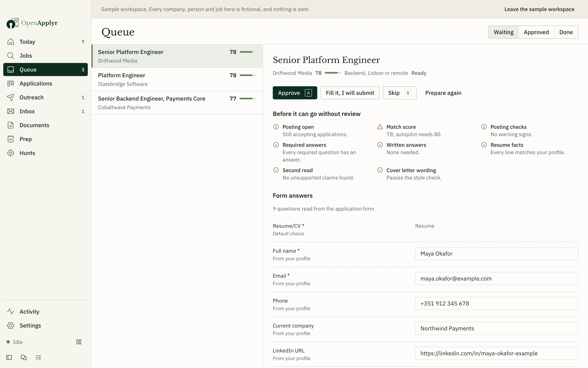Click the Documents file icon
The image size is (588, 368).
[10, 125]
